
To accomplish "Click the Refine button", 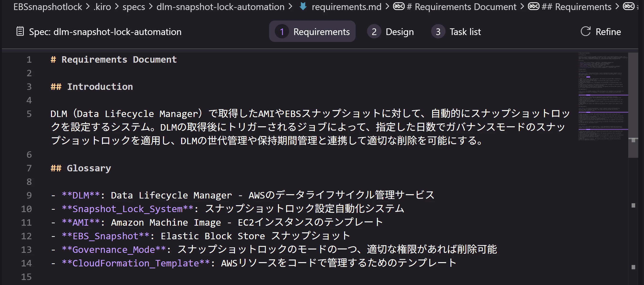I will pos(600,31).
